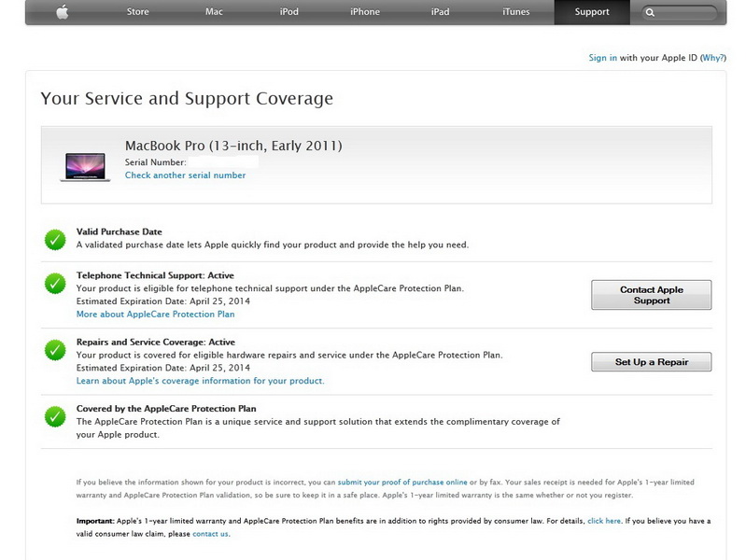Screen dimensions: 746x560
Task: Click the MacBook Pro product image
Action: pos(86,167)
